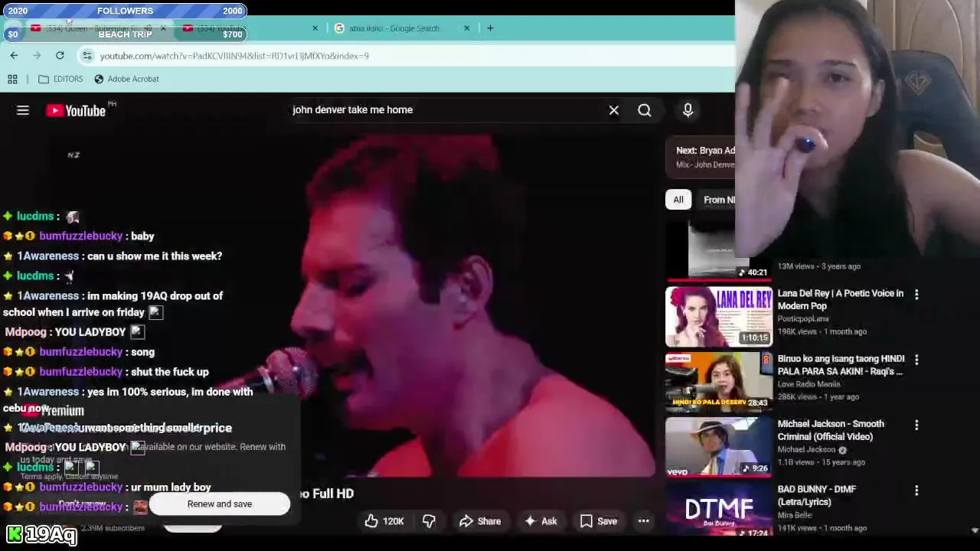
Task: Go back with the browser back arrow
Action: pyautogui.click(x=14, y=55)
